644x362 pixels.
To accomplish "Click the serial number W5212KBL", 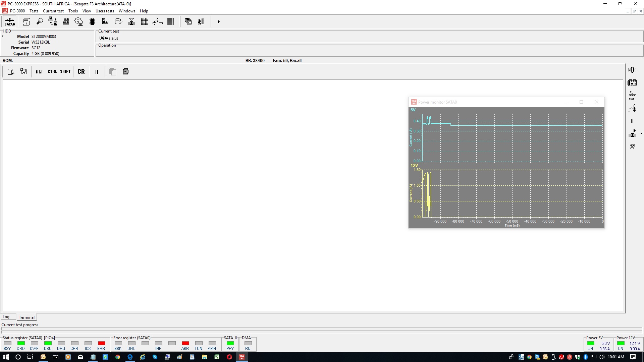I will (41, 42).
